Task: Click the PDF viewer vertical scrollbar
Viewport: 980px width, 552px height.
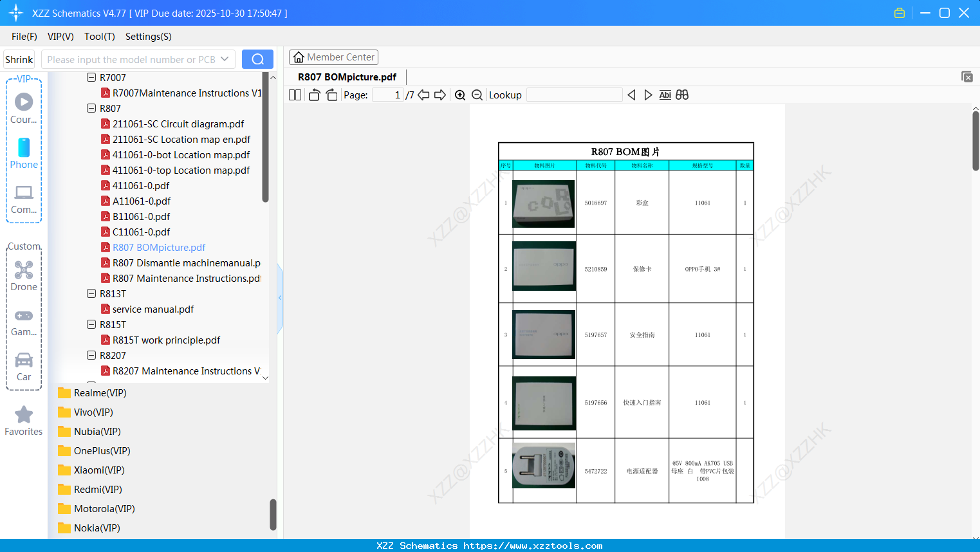Action: click(975, 141)
